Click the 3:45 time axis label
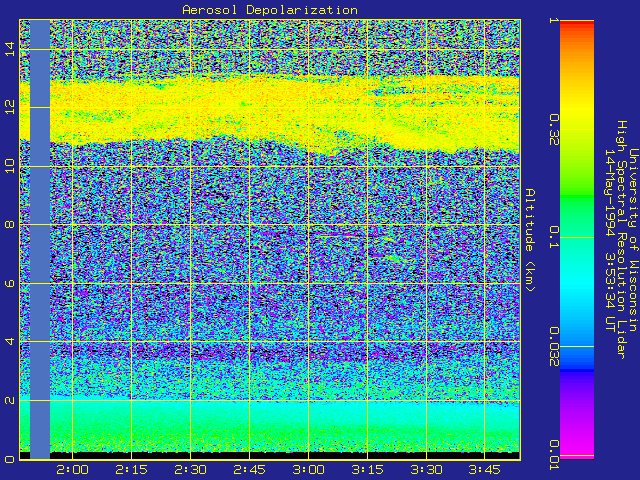 (x=484, y=469)
